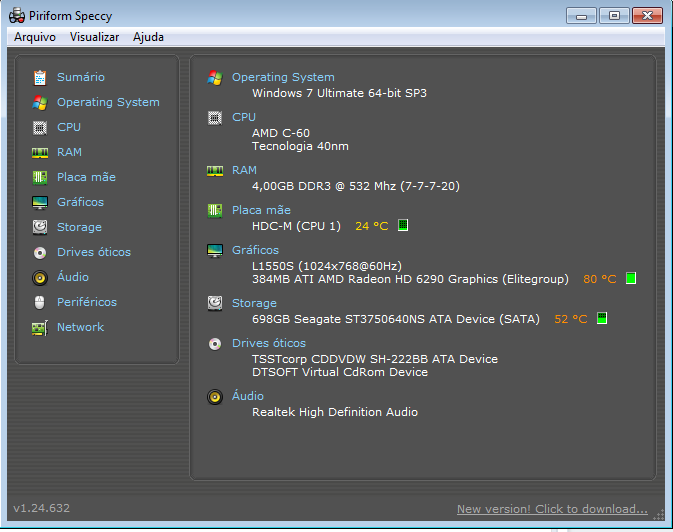Viewport: 673px width, 532px height.
Task: Click the AMD C-60 processor text
Action: click(x=281, y=133)
